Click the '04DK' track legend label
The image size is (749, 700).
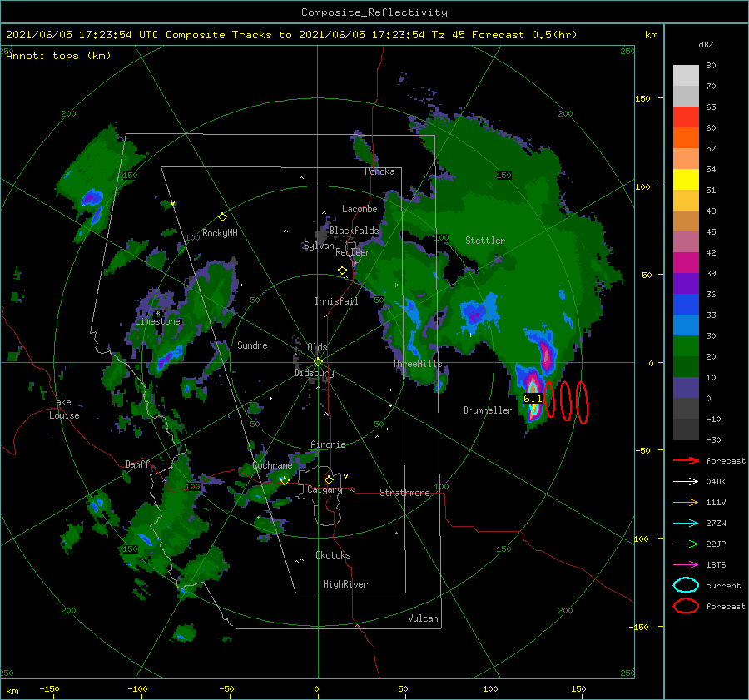point(716,481)
